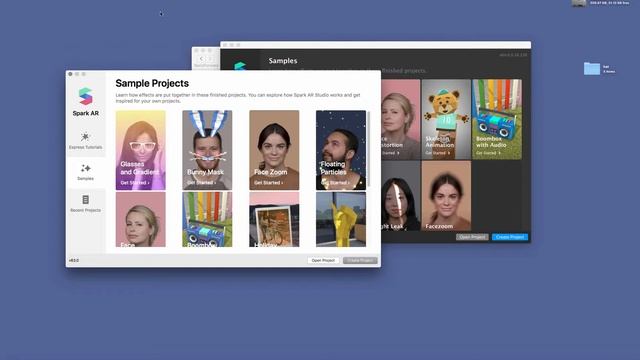
Task: Open Express Tutorials in the sidebar
Action: click(x=85, y=141)
